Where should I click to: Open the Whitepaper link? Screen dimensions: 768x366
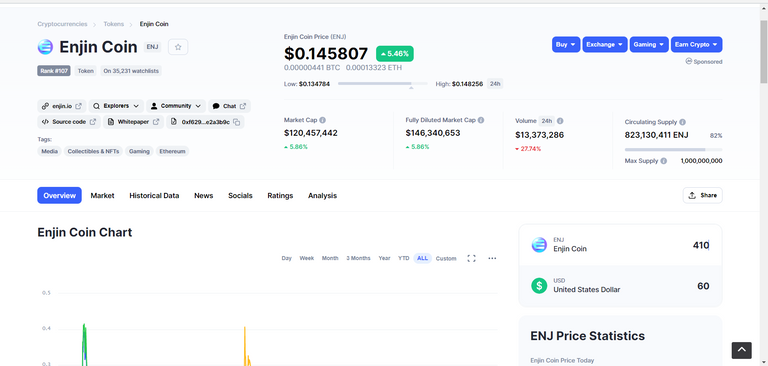pyautogui.click(x=134, y=122)
